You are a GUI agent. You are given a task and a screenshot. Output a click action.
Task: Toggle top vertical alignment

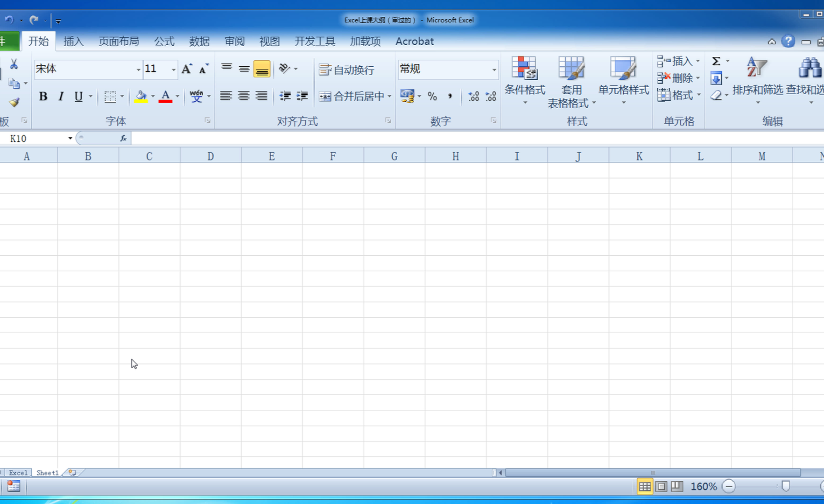pos(226,69)
